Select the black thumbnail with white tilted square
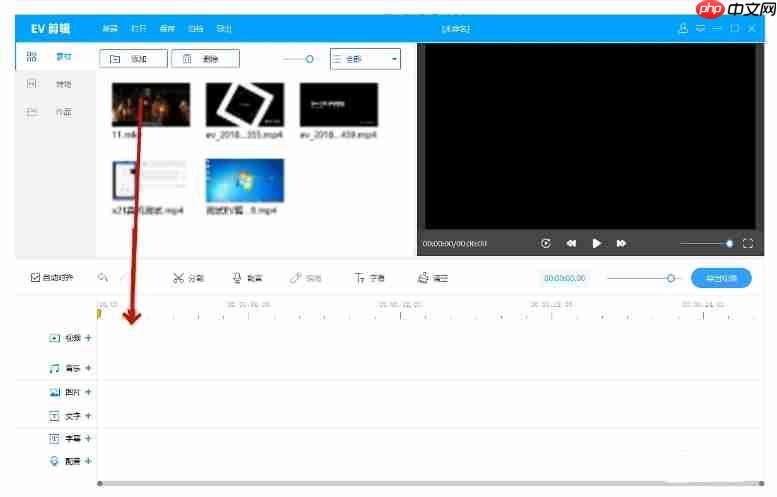This screenshot has height=497, width=777. pos(245,105)
